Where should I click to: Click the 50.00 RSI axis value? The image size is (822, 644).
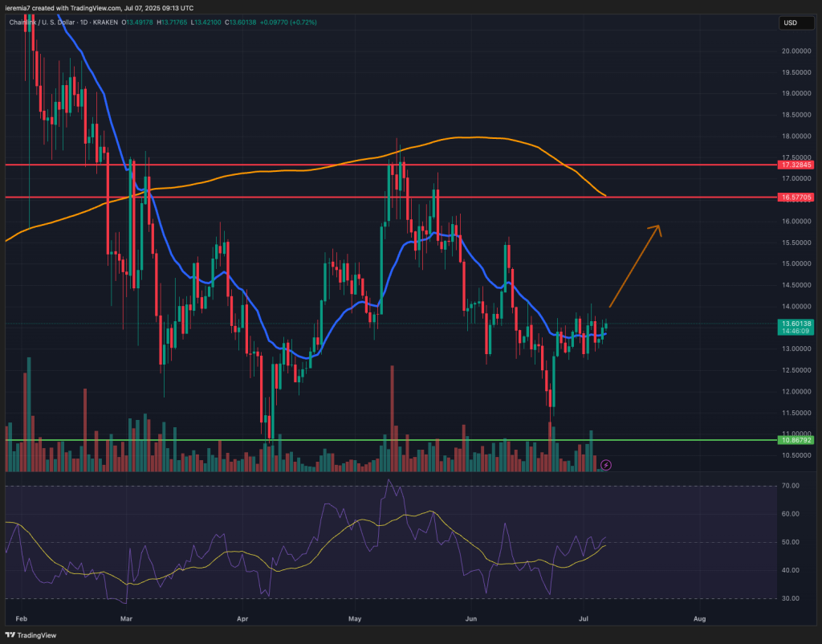coord(790,542)
